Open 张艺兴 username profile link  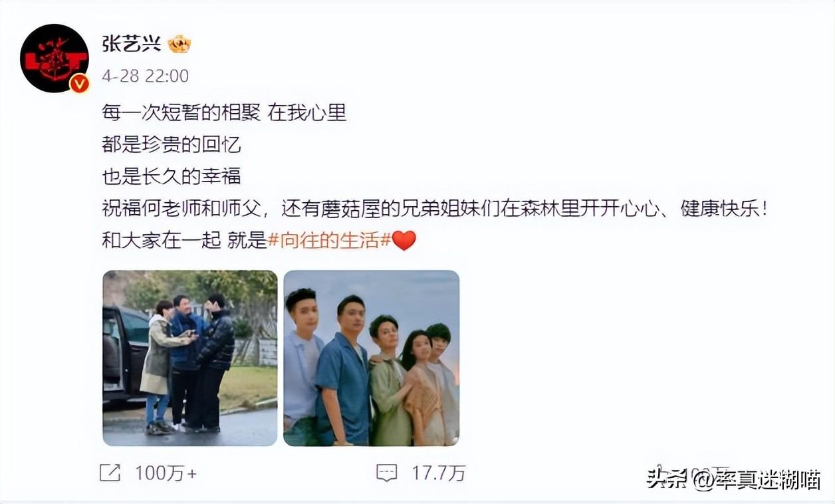click(x=132, y=44)
